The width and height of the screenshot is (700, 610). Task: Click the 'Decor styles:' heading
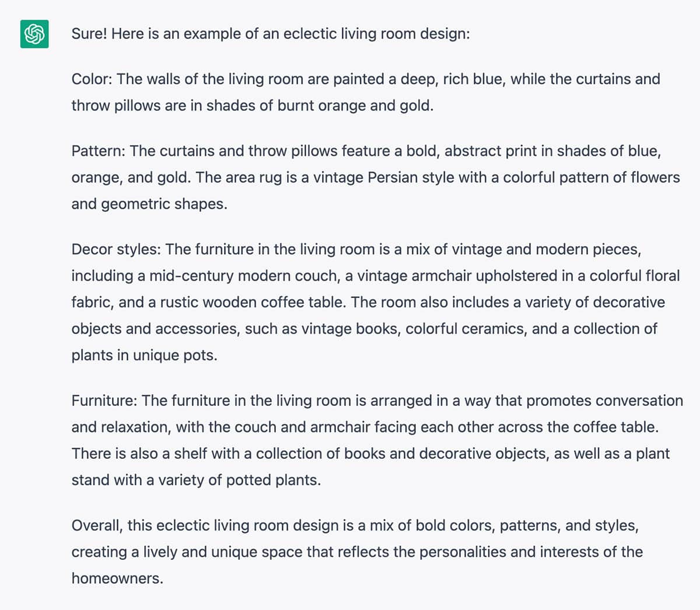[x=116, y=250]
